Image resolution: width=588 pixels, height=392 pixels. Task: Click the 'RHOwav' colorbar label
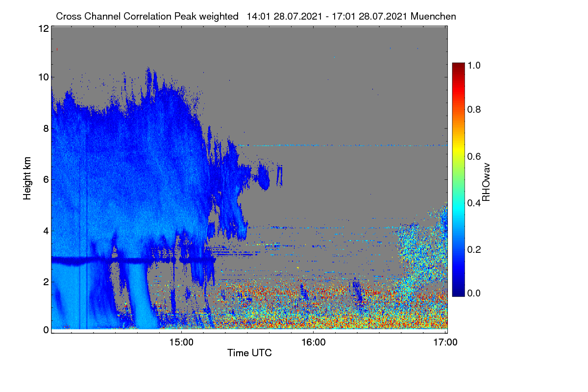point(486,182)
